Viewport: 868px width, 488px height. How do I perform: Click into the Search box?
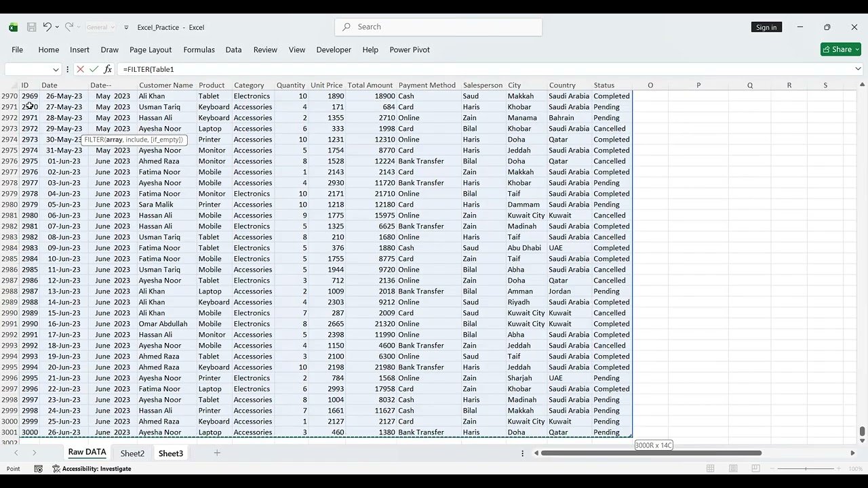coord(438,26)
